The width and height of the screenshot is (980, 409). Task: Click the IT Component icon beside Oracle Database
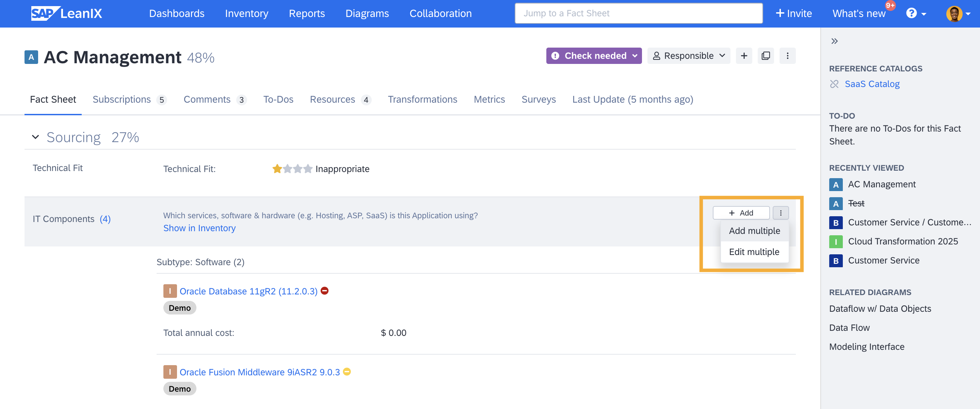(170, 291)
